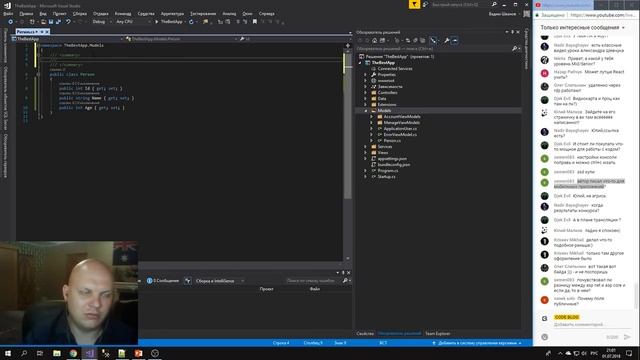Screen dimensions: 640x360
Task: Select the Extensions folder
Action: click(387, 104)
